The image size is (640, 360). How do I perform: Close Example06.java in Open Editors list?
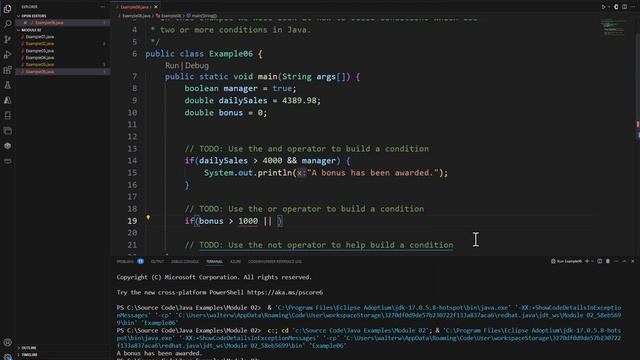tap(25, 23)
